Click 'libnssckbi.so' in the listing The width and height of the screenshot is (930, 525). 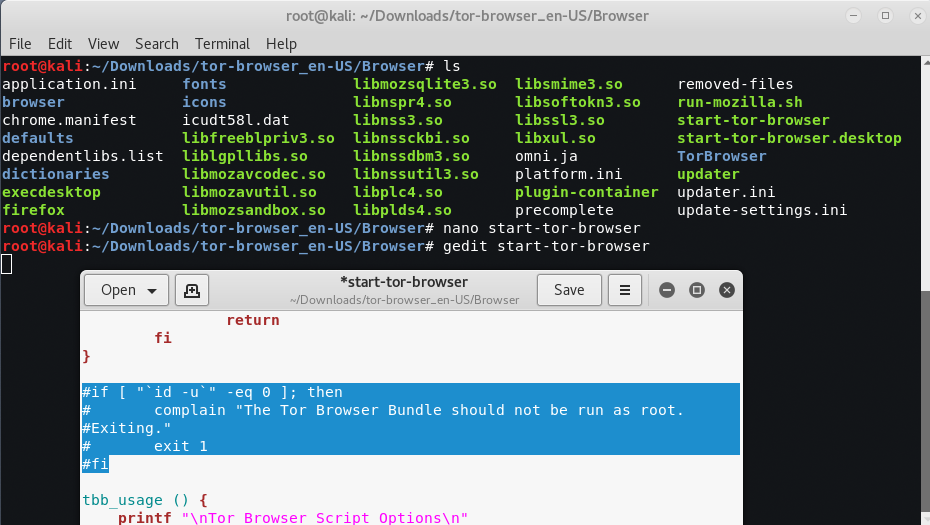(x=411, y=138)
